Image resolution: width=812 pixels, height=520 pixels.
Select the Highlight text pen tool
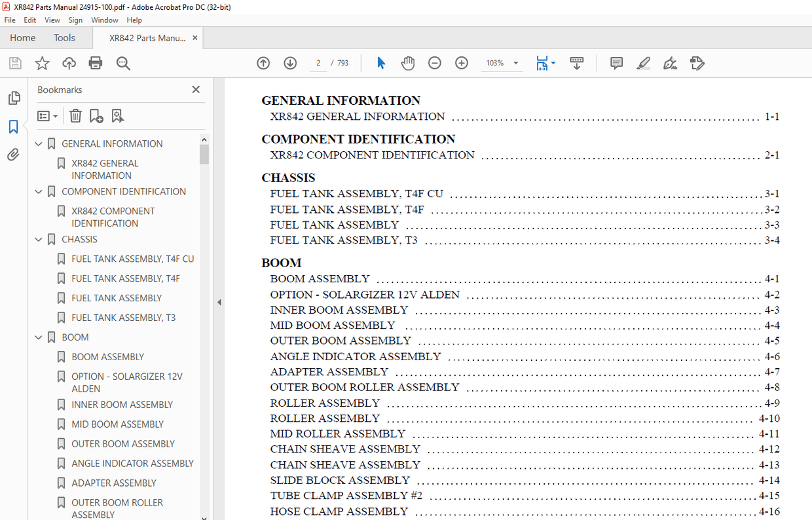[x=643, y=63]
